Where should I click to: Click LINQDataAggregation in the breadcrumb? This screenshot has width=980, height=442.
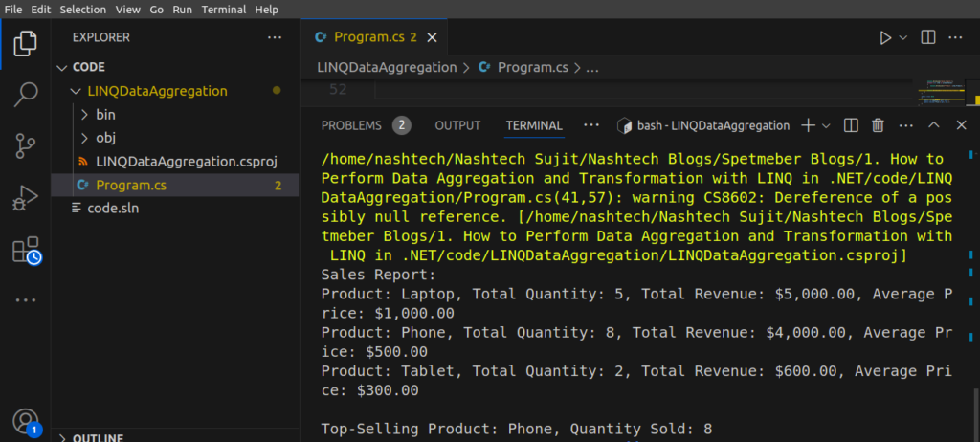(x=387, y=68)
